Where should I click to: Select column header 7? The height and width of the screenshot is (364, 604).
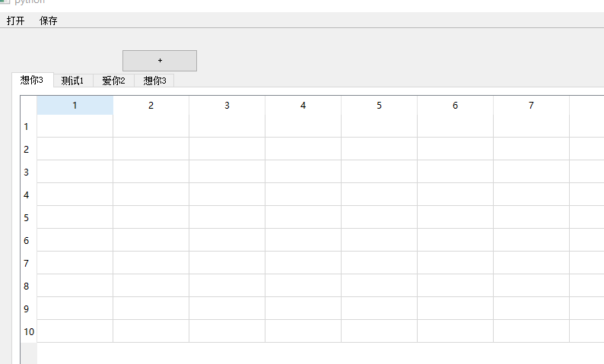point(531,106)
